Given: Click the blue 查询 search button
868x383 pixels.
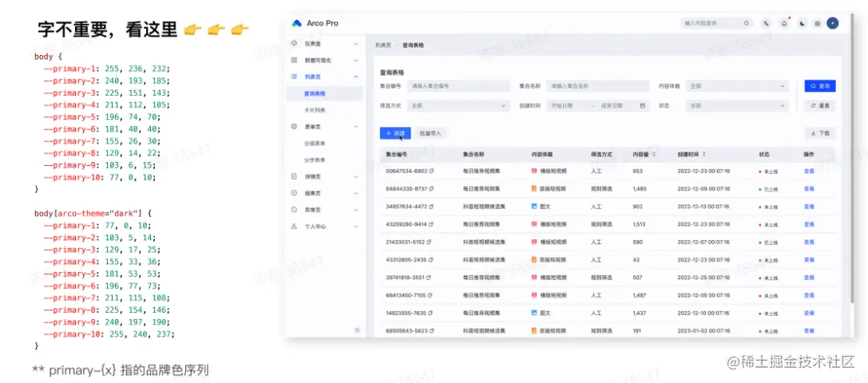Looking at the screenshot, I should click(820, 86).
